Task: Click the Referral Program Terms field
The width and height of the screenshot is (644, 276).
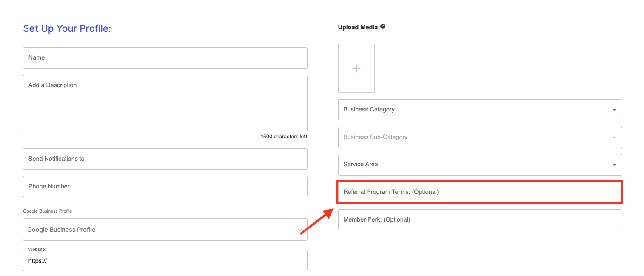Action: [480, 192]
